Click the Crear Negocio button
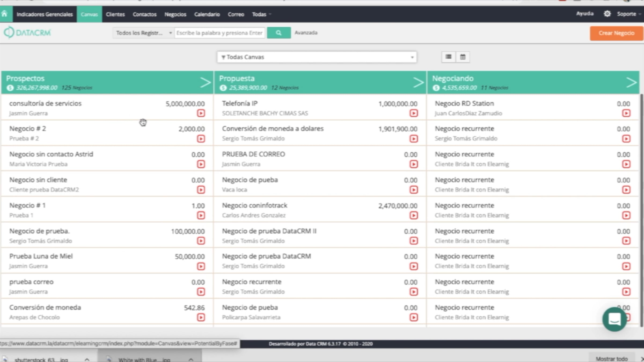 tap(616, 33)
